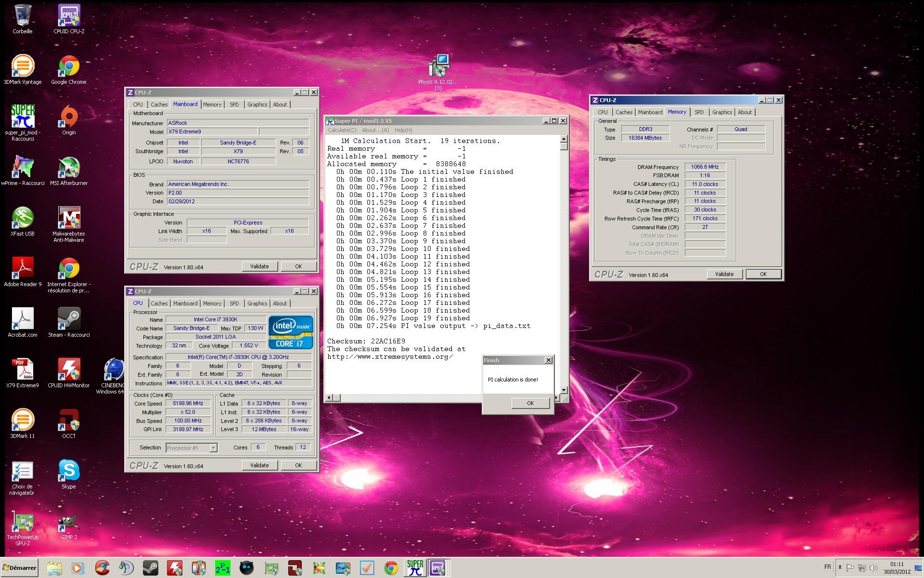Launch the GIMP 2 desktop icon
Image resolution: width=924 pixels, height=578 pixels.
[69, 525]
